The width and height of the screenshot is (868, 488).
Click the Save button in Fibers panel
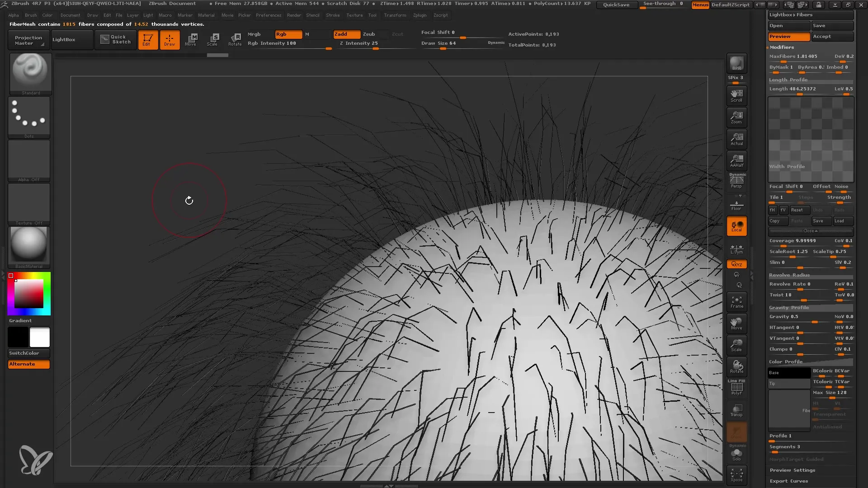(819, 221)
